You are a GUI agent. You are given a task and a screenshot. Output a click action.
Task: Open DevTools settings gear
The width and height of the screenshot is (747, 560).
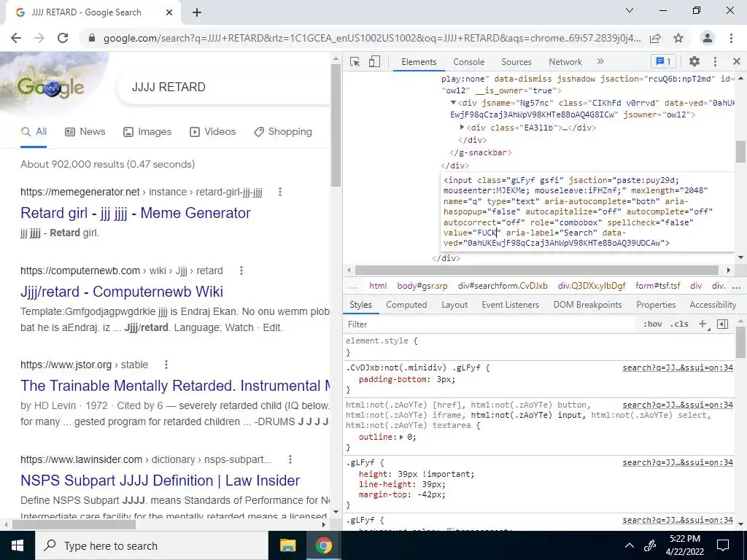(694, 61)
